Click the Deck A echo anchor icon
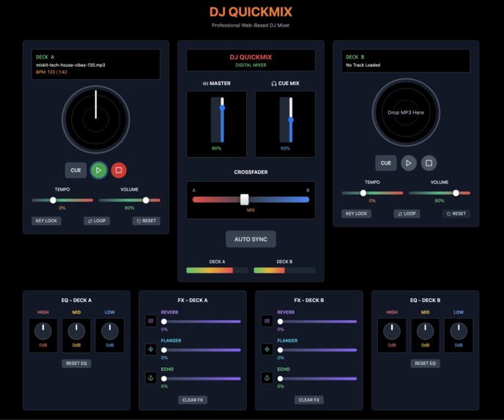This screenshot has height=420, width=504. tap(151, 378)
